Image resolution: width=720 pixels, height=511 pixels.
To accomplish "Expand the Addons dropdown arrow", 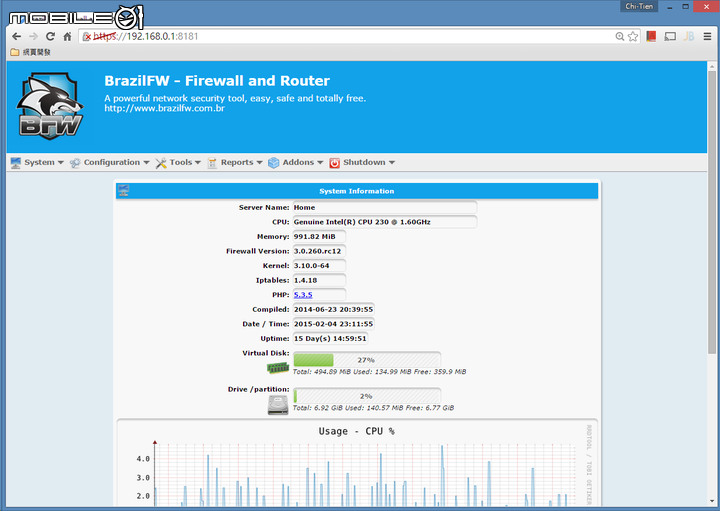I will 320,163.
